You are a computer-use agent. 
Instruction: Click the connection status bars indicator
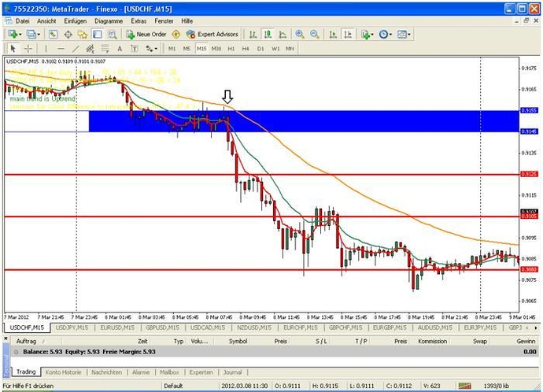pyautogui.click(x=465, y=386)
